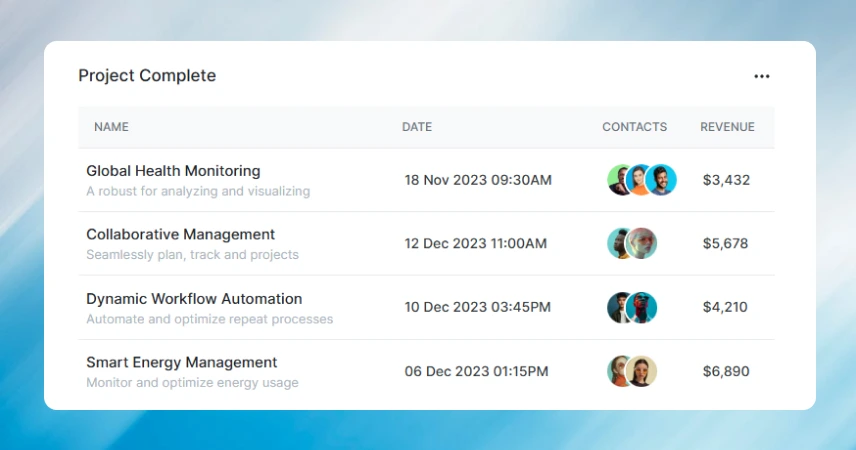Screen dimensions: 856x450
Task: Click the Project Complete card title
Action: pos(147,76)
